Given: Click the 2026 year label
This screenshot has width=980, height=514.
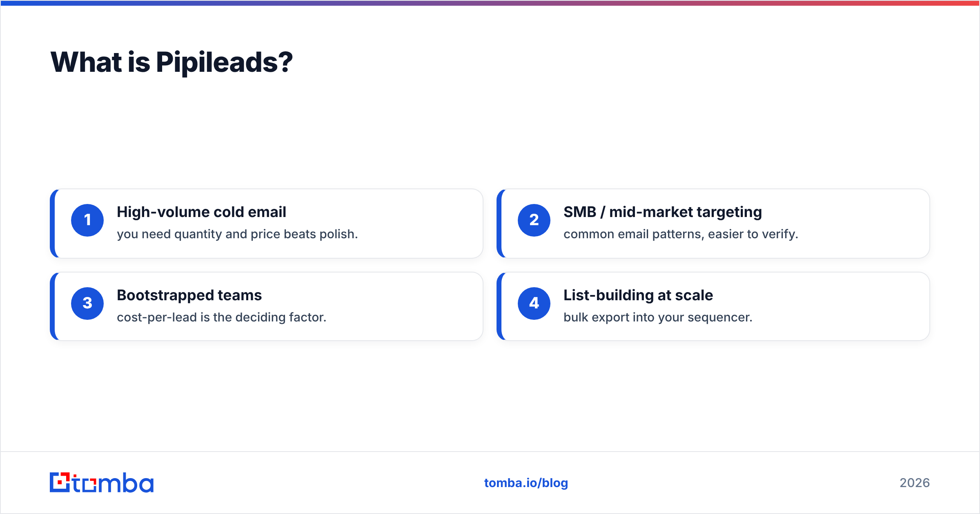Looking at the screenshot, I should (x=915, y=483).
